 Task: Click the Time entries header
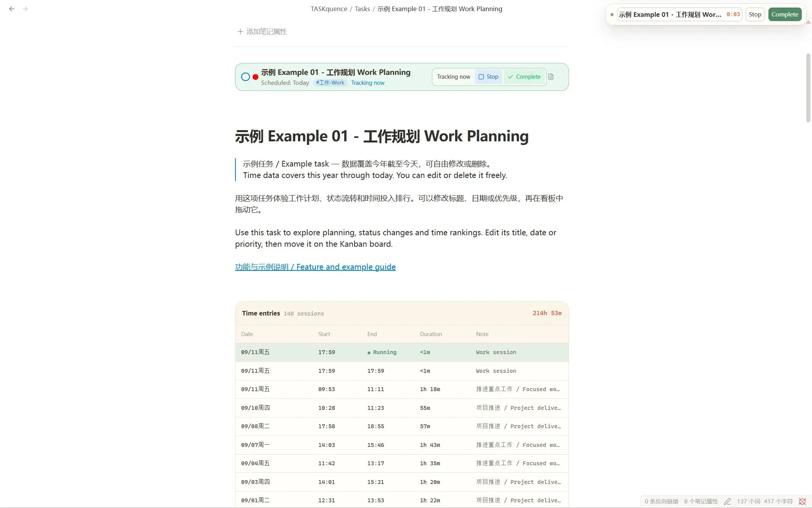[x=261, y=313]
